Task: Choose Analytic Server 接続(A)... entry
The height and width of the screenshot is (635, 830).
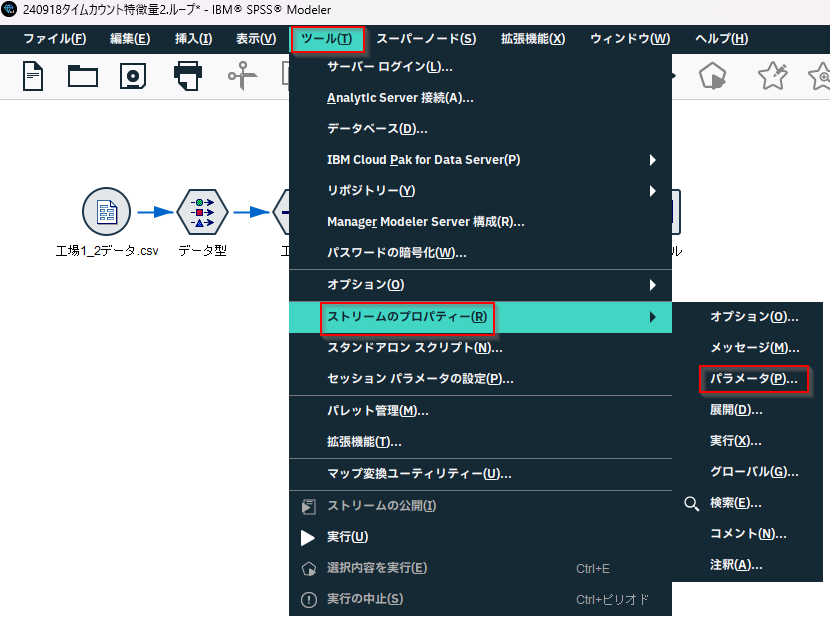Action: point(480,98)
